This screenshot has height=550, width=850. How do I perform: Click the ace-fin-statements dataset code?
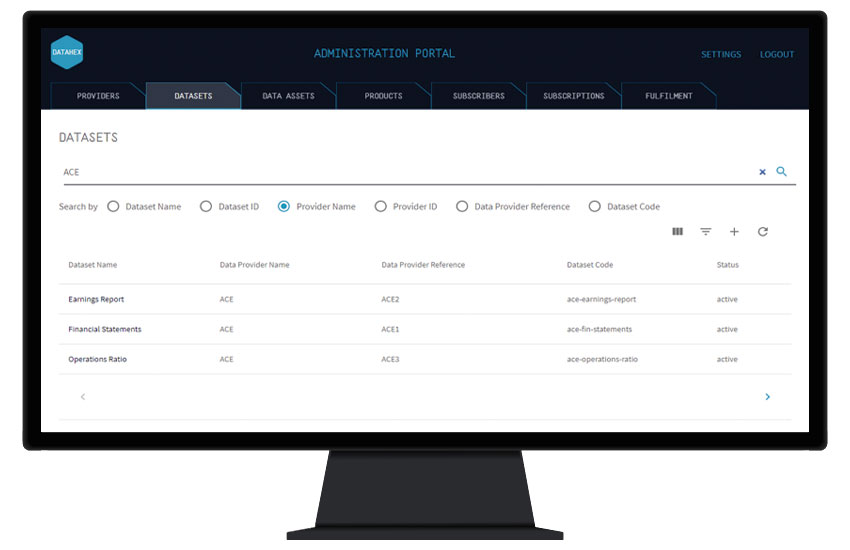[x=599, y=329]
